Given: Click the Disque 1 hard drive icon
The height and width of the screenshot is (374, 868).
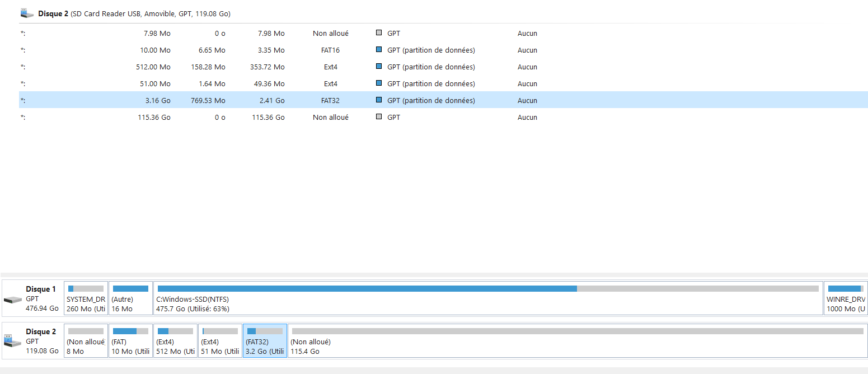Looking at the screenshot, I should (12, 300).
